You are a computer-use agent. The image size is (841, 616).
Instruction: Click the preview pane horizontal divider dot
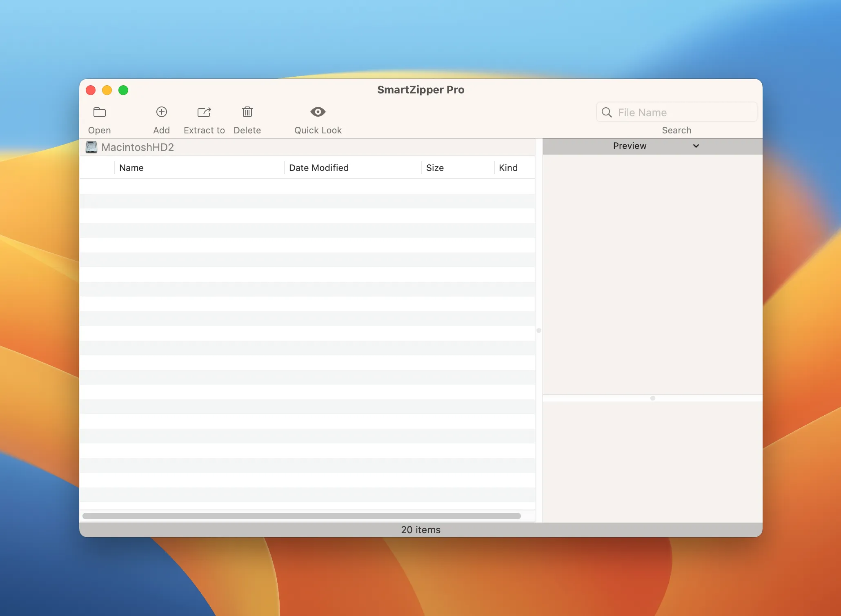point(652,398)
